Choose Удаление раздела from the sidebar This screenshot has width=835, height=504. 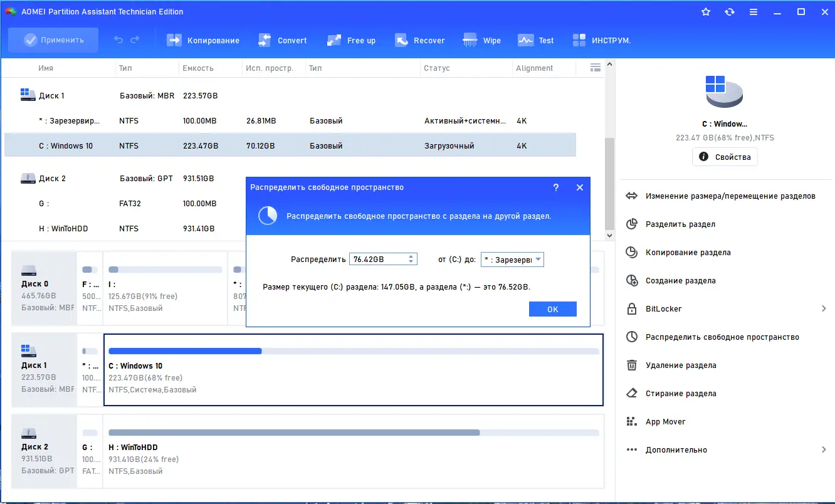coord(683,365)
